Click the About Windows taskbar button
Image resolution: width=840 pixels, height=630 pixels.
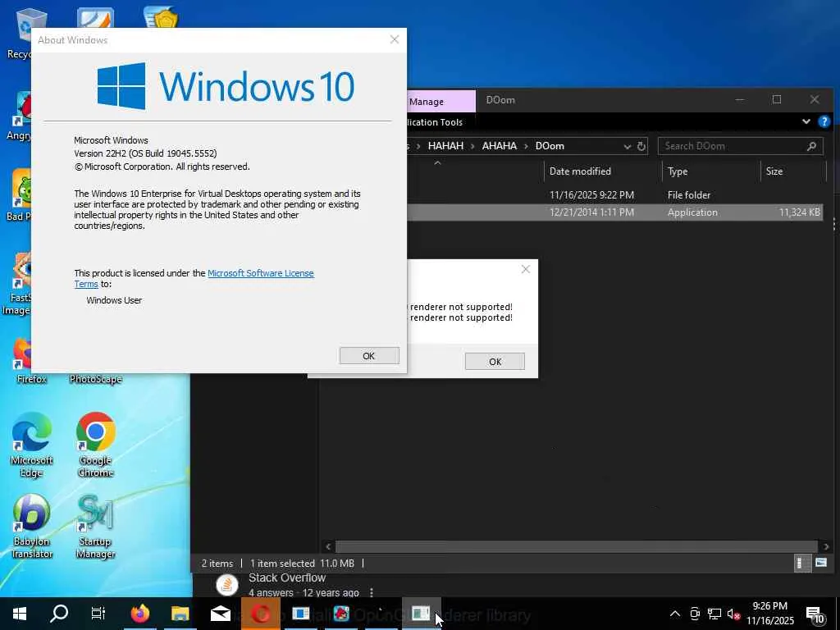421,614
